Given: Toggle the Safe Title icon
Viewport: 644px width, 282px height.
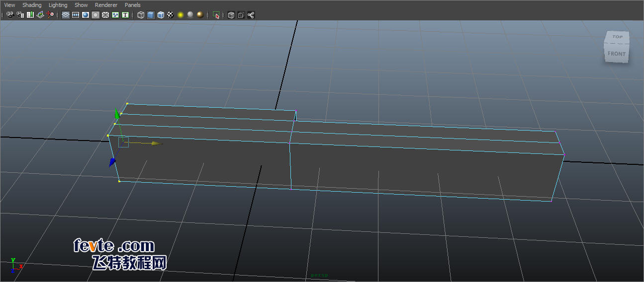Looking at the screenshot, I should [x=125, y=15].
